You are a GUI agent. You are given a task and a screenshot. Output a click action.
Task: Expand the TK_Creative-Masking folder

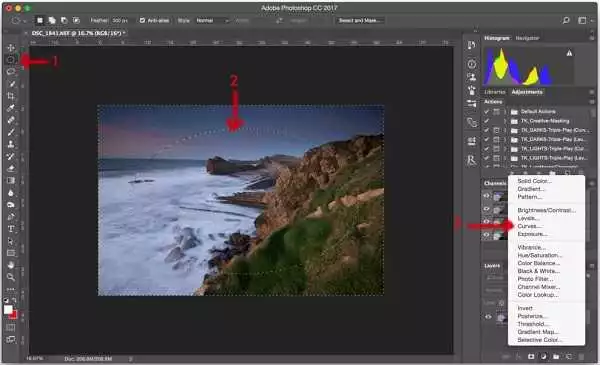505,121
